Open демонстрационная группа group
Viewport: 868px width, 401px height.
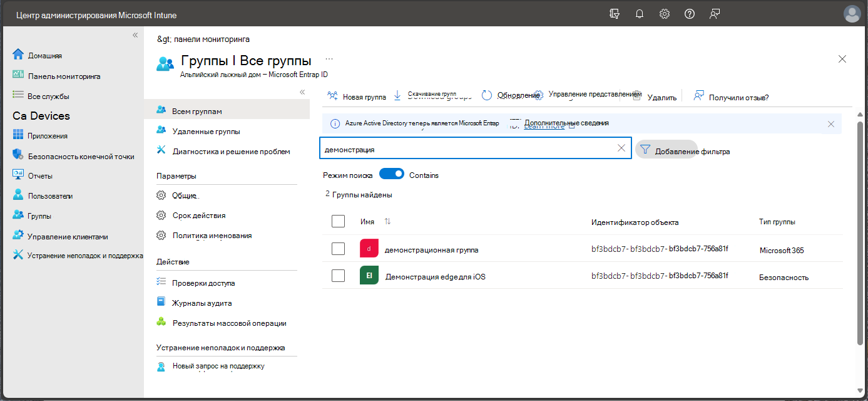point(431,249)
